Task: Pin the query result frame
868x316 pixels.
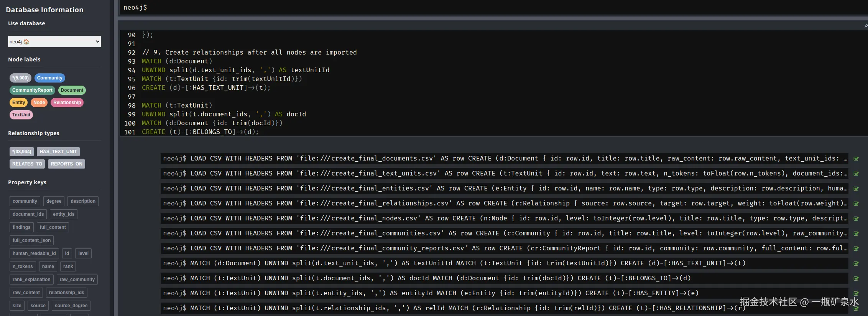Action: point(866,26)
